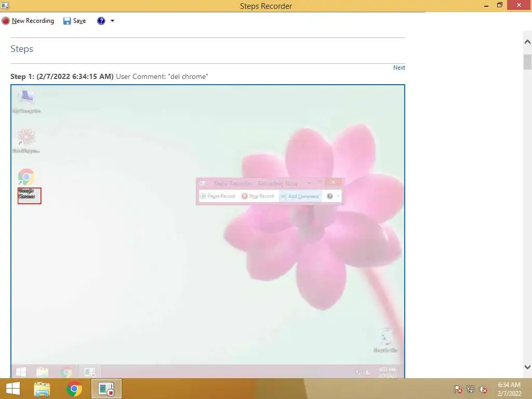Click the Steps section heading
Screen dimensions: 532x399
pyautogui.click(x=22, y=49)
